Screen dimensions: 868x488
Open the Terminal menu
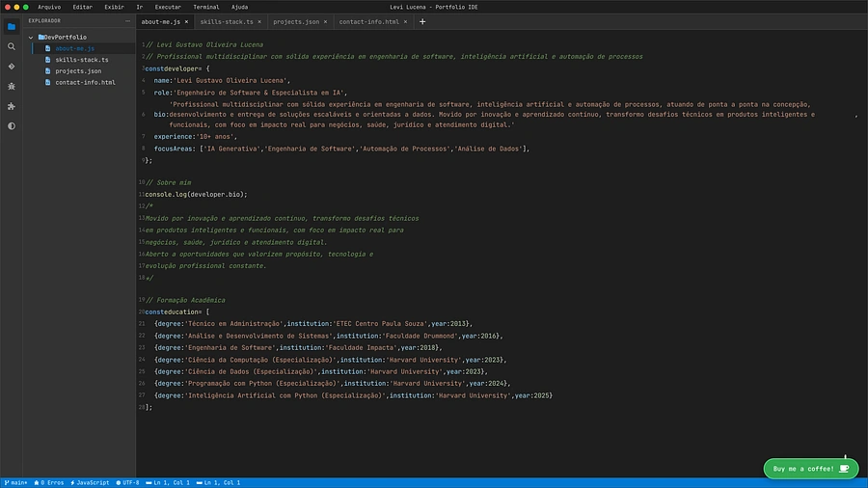pos(205,6)
